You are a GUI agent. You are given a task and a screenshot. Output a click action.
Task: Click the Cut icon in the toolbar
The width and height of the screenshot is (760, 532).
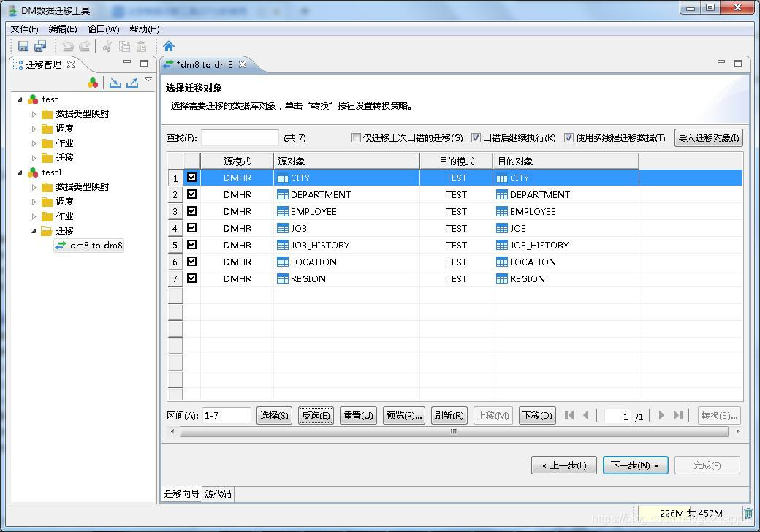click(x=108, y=46)
